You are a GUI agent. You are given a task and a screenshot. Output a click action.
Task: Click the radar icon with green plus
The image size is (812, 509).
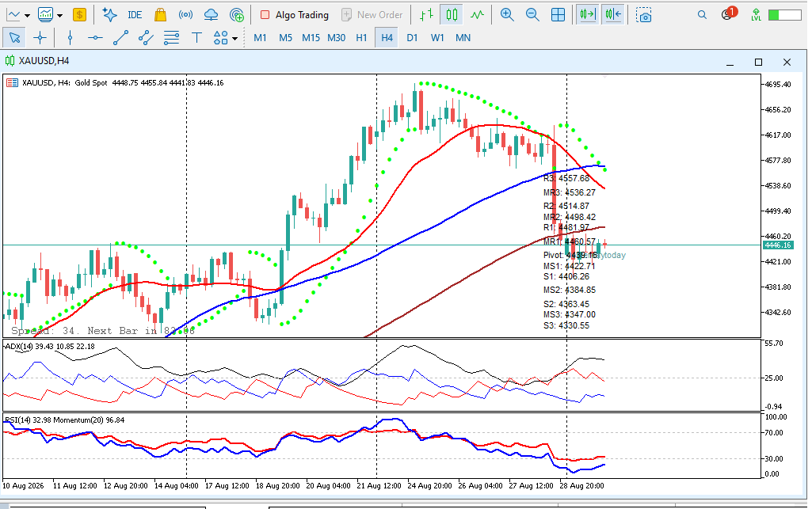click(236, 15)
